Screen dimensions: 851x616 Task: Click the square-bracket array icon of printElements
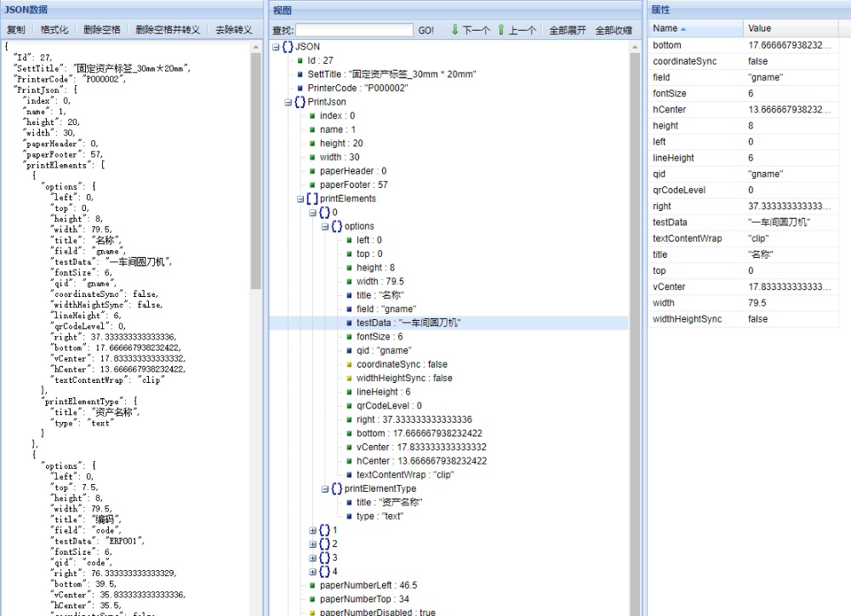click(x=312, y=198)
